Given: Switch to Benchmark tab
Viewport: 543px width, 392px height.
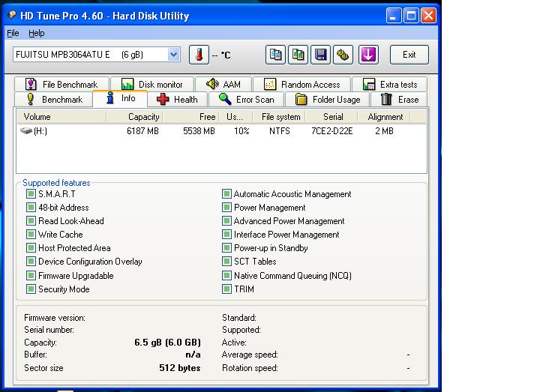Looking at the screenshot, I should [54, 100].
